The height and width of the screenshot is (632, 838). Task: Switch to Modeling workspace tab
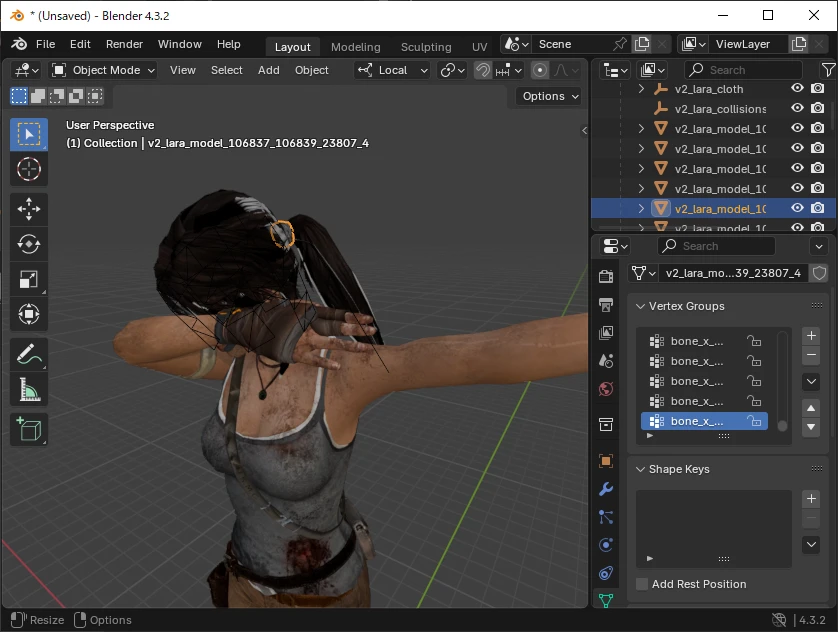(355, 47)
